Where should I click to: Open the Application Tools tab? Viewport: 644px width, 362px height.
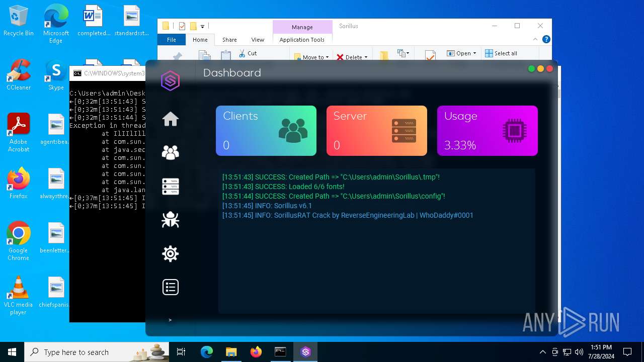(302, 40)
